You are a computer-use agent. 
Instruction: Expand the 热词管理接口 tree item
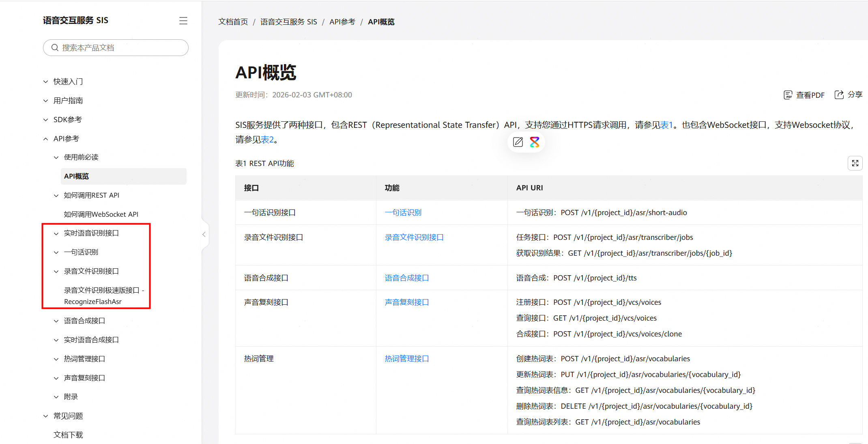(56, 359)
